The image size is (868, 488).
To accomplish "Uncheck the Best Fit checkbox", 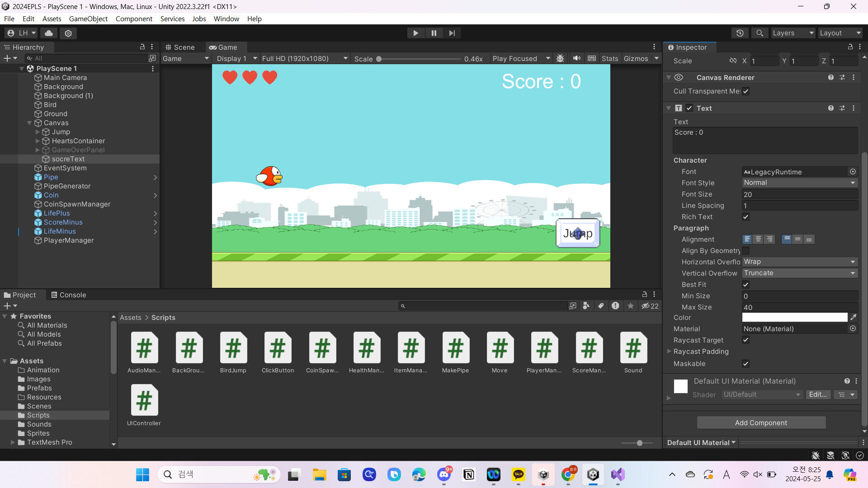I will (745, 285).
